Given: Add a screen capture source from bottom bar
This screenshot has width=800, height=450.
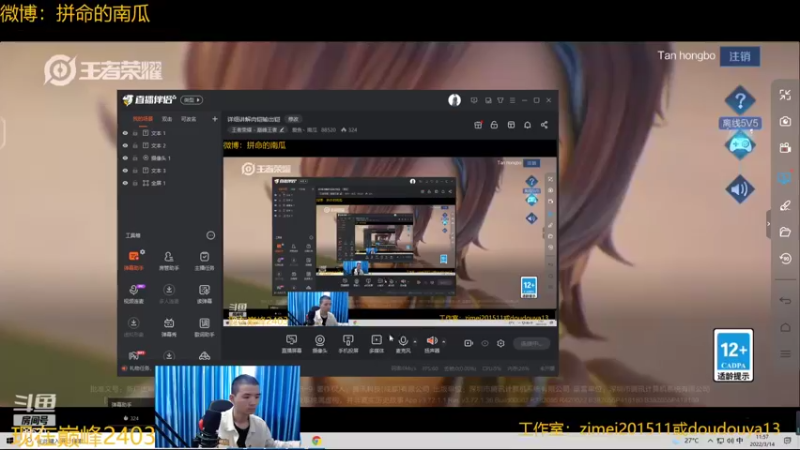Looking at the screenshot, I should tap(291, 344).
